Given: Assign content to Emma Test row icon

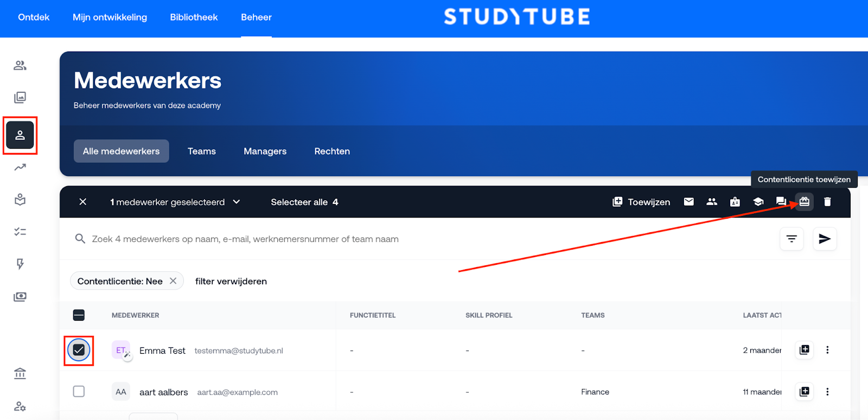Looking at the screenshot, I should (805, 350).
